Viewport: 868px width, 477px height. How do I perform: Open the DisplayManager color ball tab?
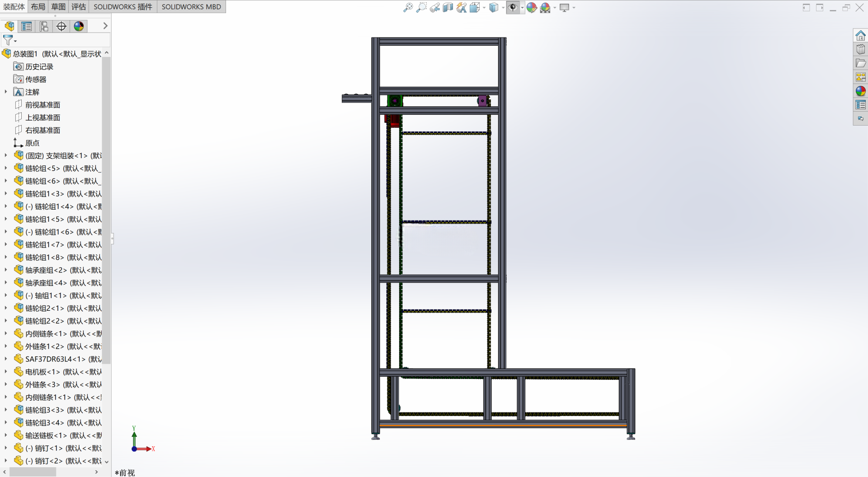click(79, 26)
